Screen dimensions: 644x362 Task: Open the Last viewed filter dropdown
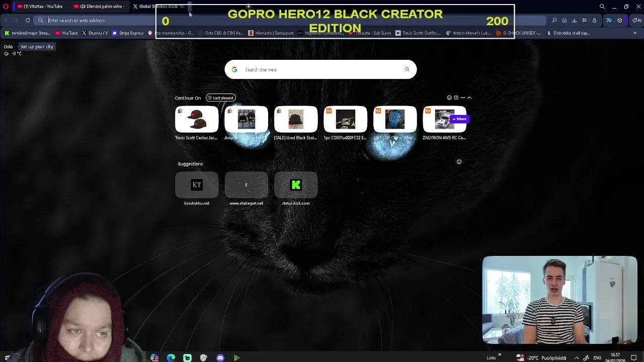tap(220, 98)
